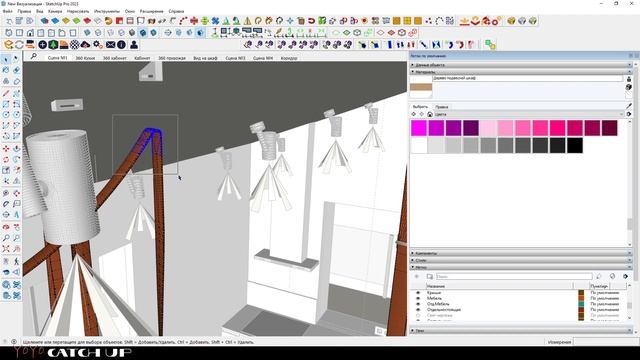Click the material name input field
Image resolution: width=640 pixels, height=360 pixels.
coord(528,78)
